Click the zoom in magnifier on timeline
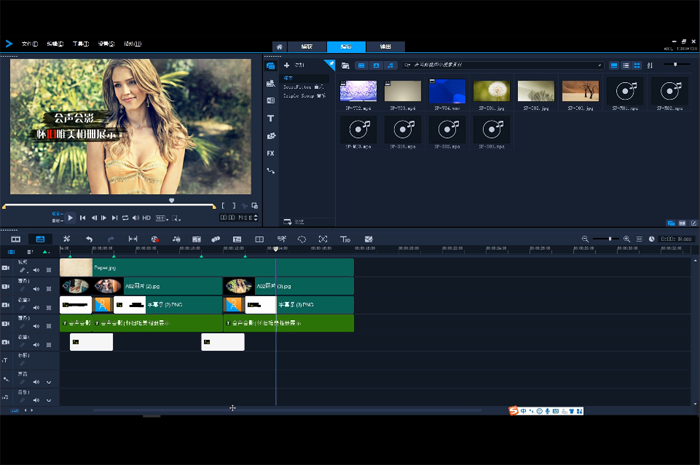 (627, 239)
